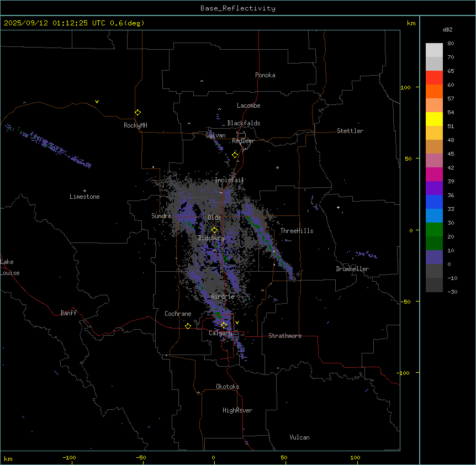Click the km unit label at top right
The image size is (476, 465).
click(411, 23)
